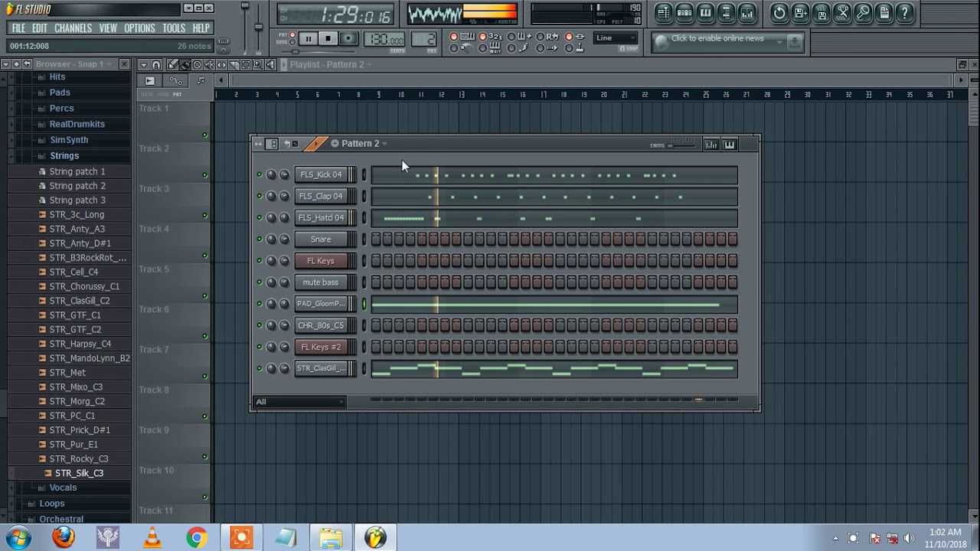Open the Browser options arrow menu

[5, 64]
